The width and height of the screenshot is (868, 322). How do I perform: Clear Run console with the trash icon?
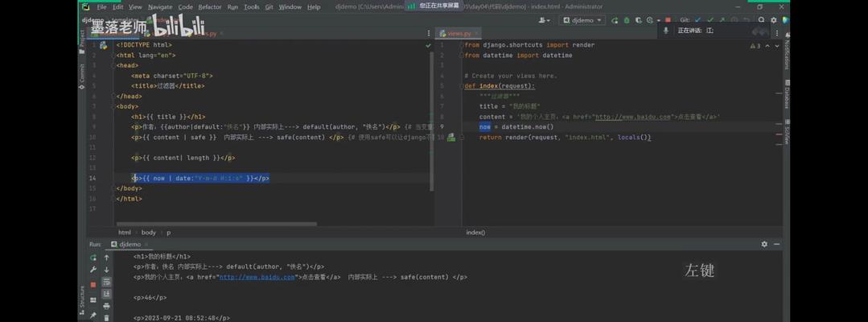(x=106, y=317)
